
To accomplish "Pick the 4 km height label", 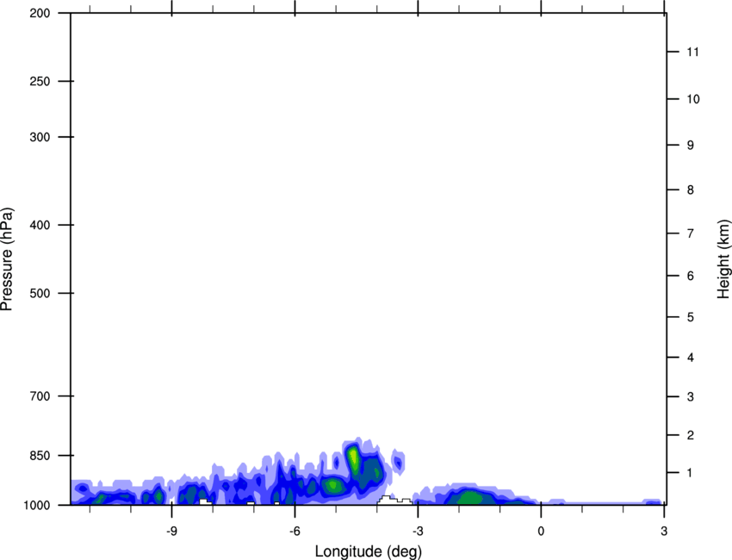I will (691, 358).
